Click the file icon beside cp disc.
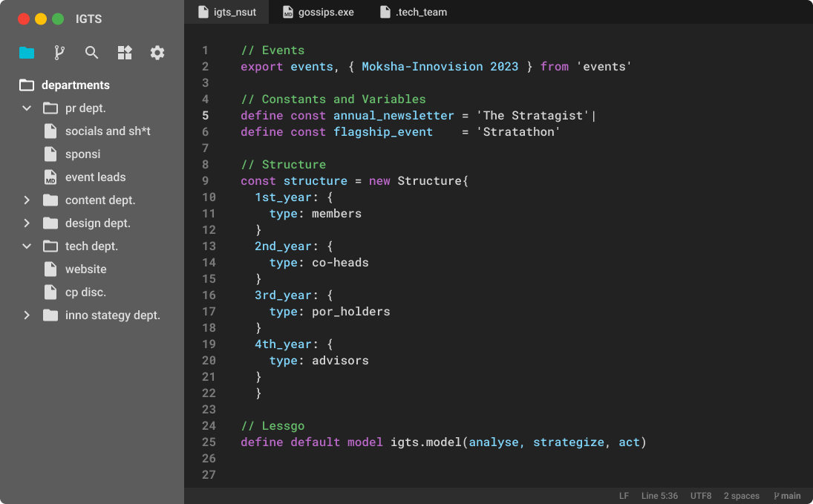The height and width of the screenshot is (504, 813). pos(50,292)
